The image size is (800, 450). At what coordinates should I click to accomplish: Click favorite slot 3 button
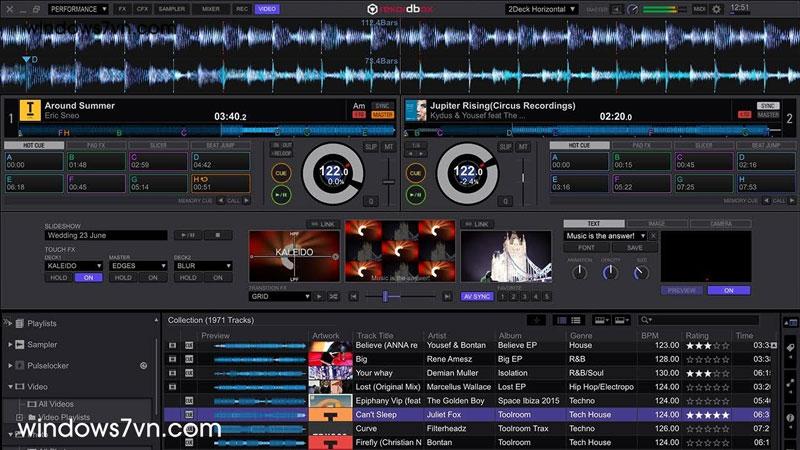[x=524, y=296]
